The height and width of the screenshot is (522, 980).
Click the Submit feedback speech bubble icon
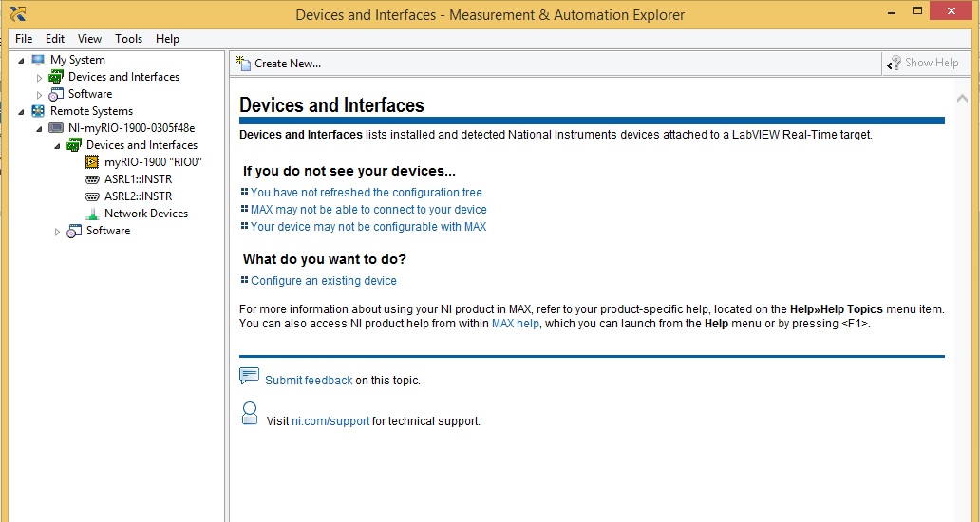click(249, 376)
